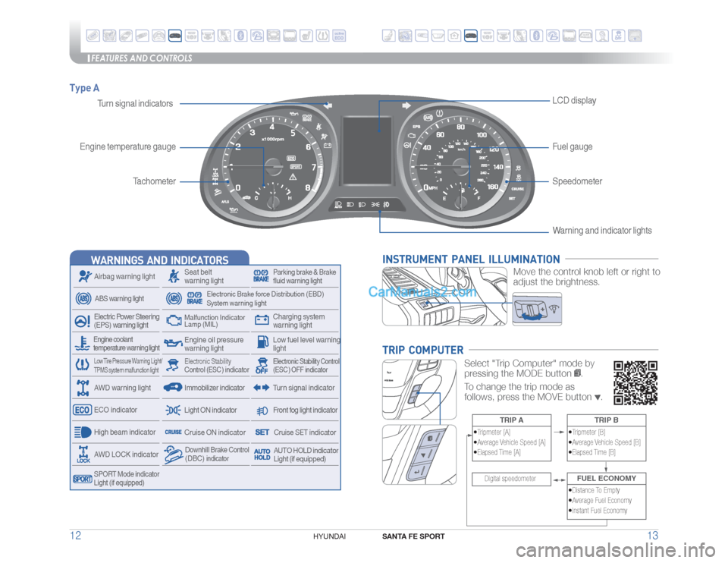Click the 'Fuel gauge' callout label

tap(573, 146)
